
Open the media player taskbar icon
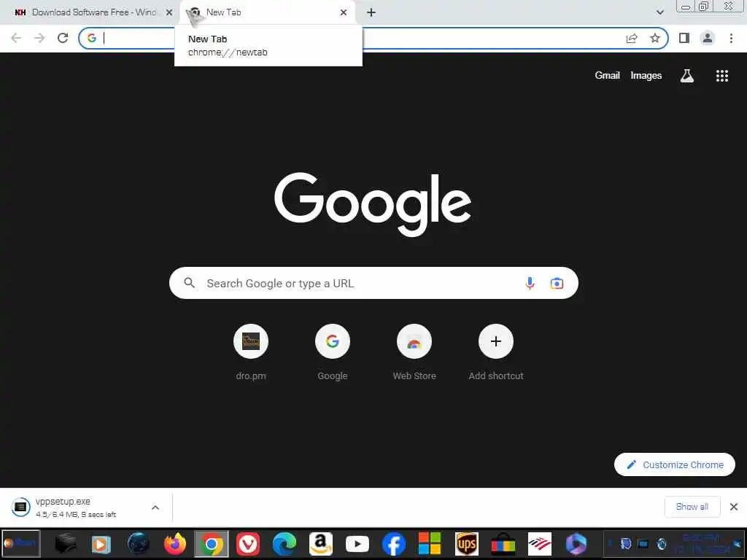101,544
